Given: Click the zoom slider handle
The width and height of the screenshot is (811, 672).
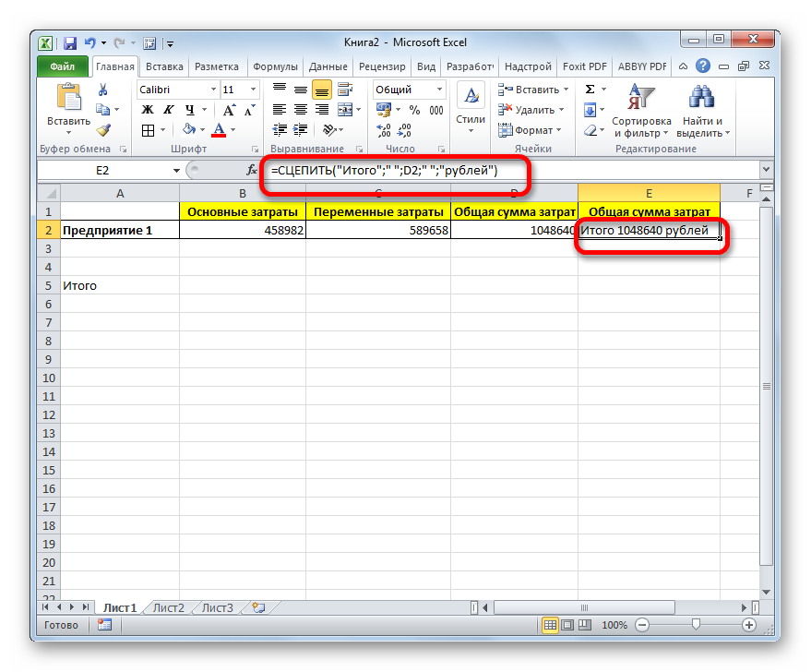Looking at the screenshot, I should click(694, 625).
